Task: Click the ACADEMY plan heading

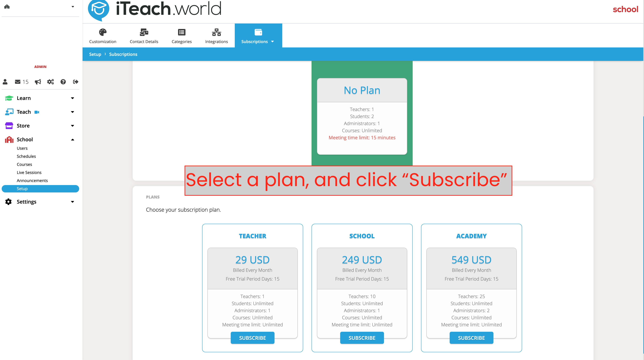Action: (x=471, y=236)
